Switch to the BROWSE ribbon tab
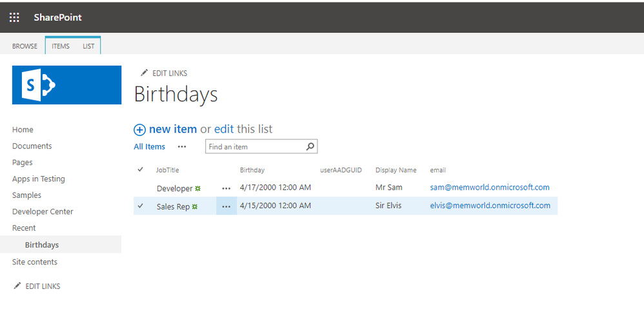This screenshot has height=312, width=644. coord(25,46)
